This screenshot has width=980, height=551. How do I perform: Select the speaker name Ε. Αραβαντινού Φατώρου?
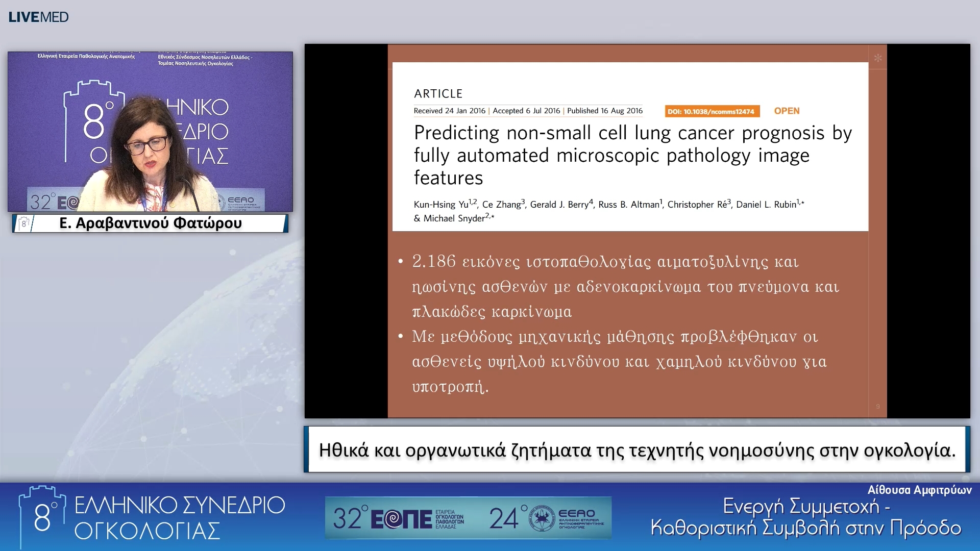151,223
